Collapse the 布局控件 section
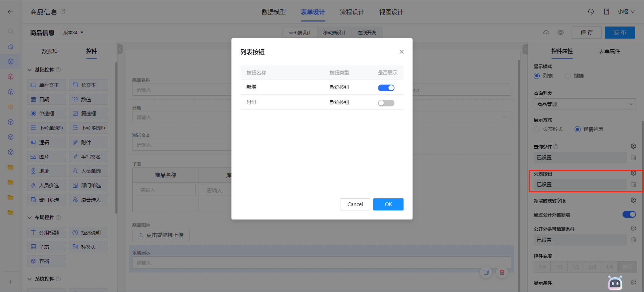Image resolution: width=644 pixels, height=292 pixels. click(x=30, y=217)
